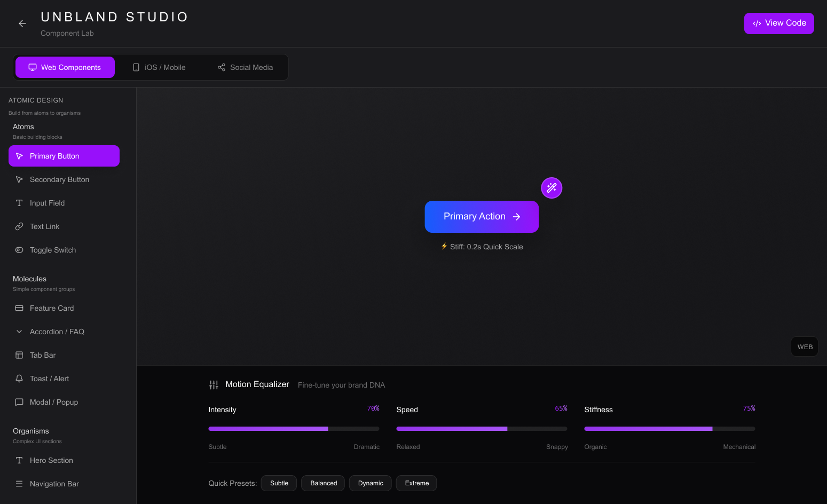This screenshot has height=504, width=827.
Task: Select Secondary Button in the sidebar
Action: (64, 179)
